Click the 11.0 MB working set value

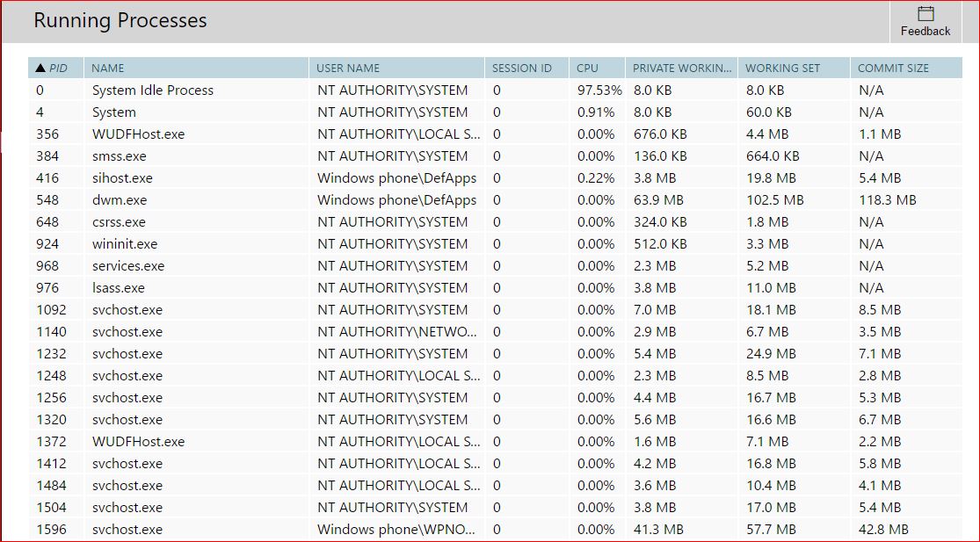[x=771, y=288]
